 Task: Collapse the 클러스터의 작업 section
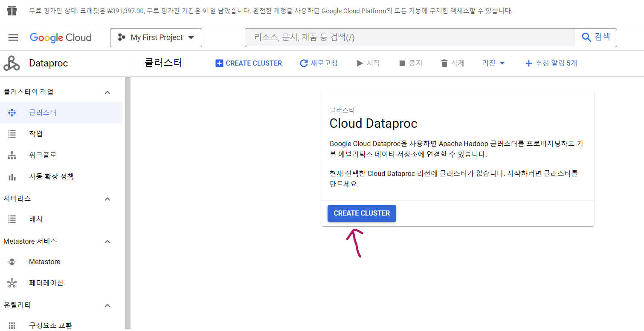pos(107,92)
